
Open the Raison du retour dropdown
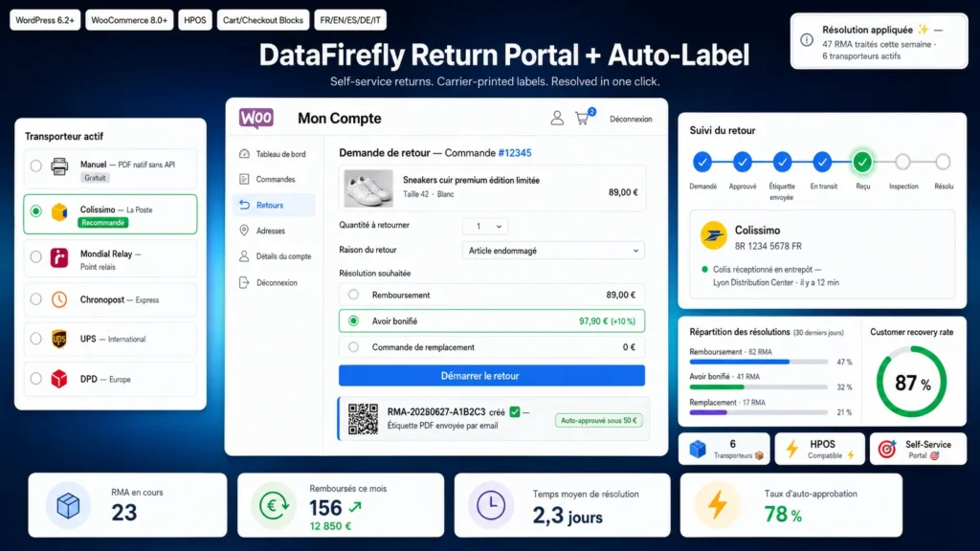click(x=553, y=251)
